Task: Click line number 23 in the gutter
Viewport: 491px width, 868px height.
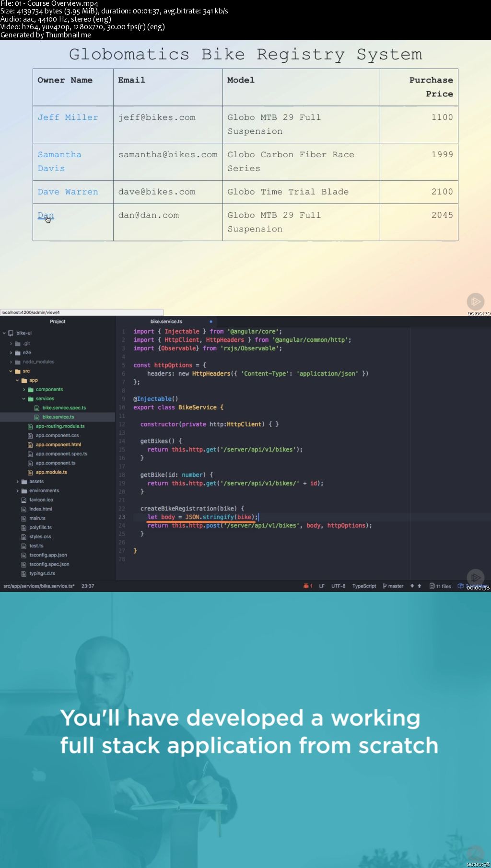Action: [122, 517]
